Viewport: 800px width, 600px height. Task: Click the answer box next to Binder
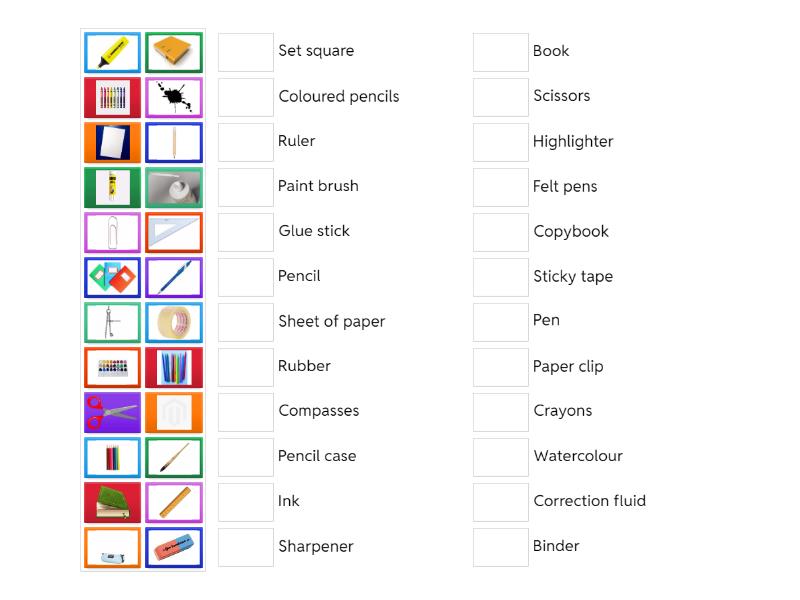500,546
